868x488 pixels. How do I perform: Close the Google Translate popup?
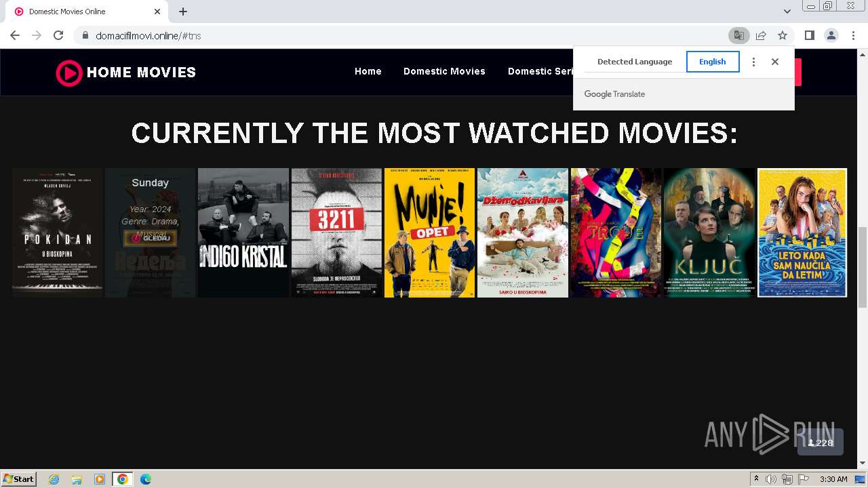click(775, 62)
